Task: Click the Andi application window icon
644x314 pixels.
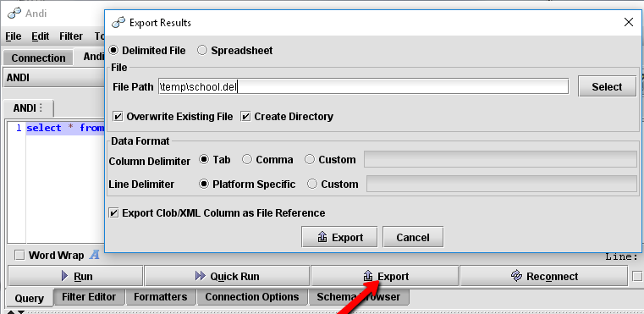Action: 14,14
